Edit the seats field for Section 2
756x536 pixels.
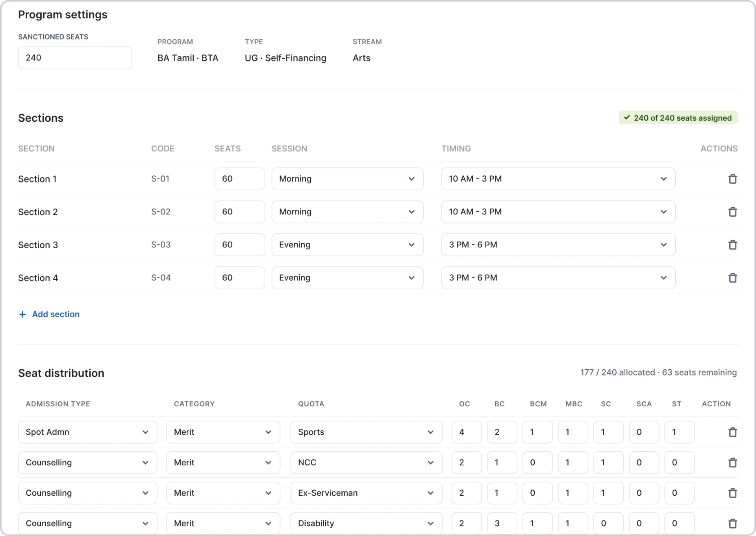click(x=239, y=212)
